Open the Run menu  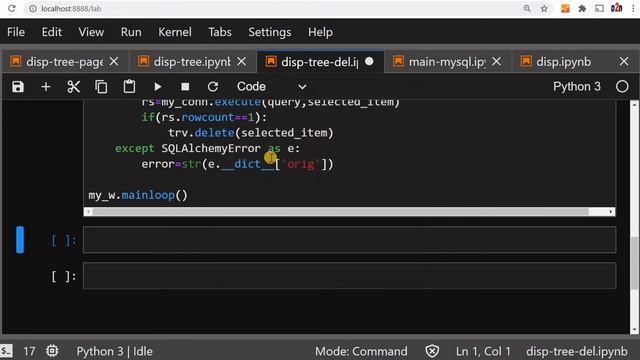pyautogui.click(x=131, y=32)
